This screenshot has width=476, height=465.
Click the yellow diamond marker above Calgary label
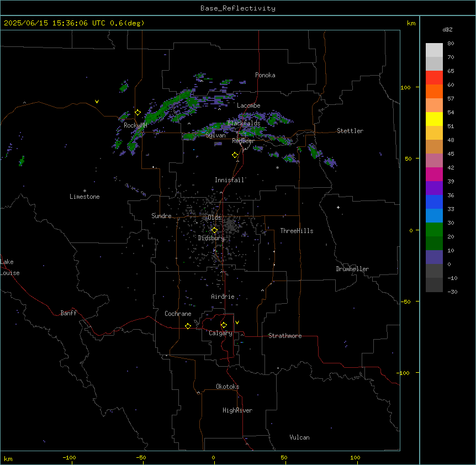(224, 325)
